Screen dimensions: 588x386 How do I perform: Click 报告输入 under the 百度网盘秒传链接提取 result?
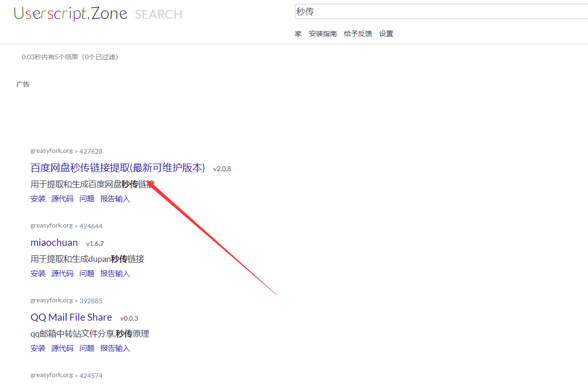[x=115, y=199]
